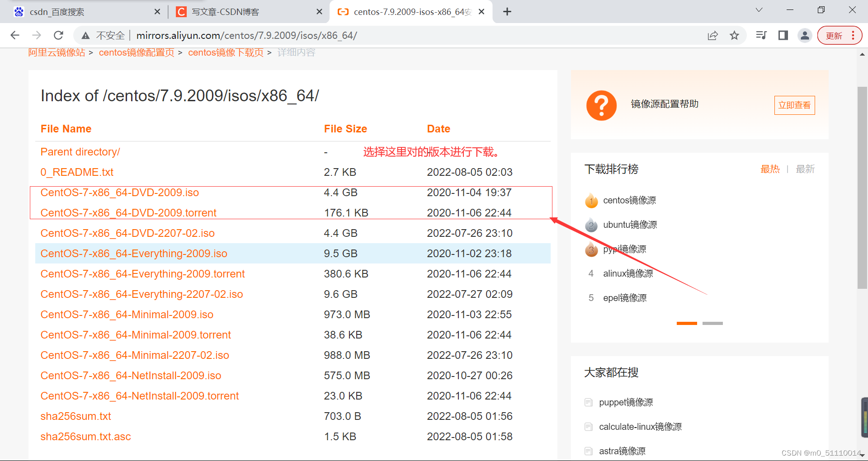Open the tab search dropdown arrow
868x461 pixels.
click(759, 10)
